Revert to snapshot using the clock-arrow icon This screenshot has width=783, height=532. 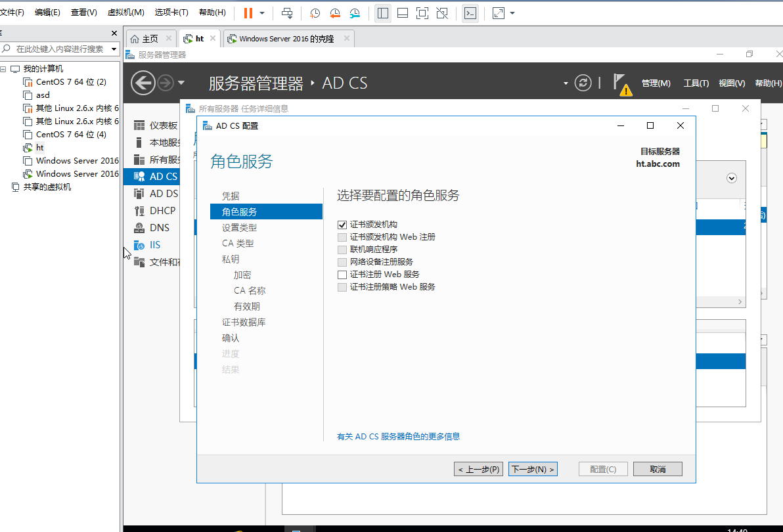[334, 14]
